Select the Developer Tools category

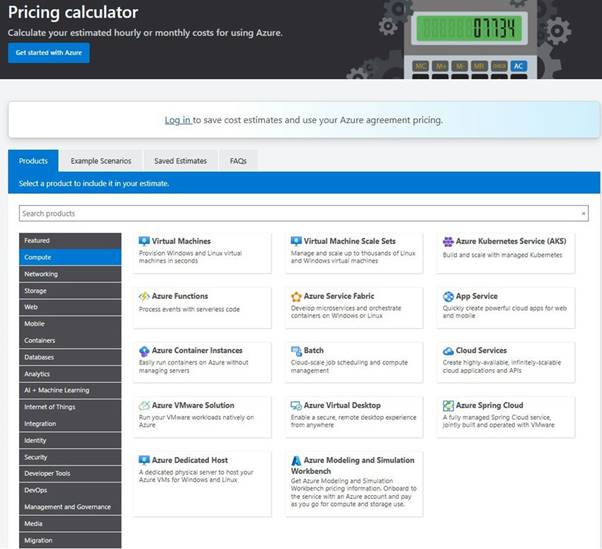tap(70, 473)
